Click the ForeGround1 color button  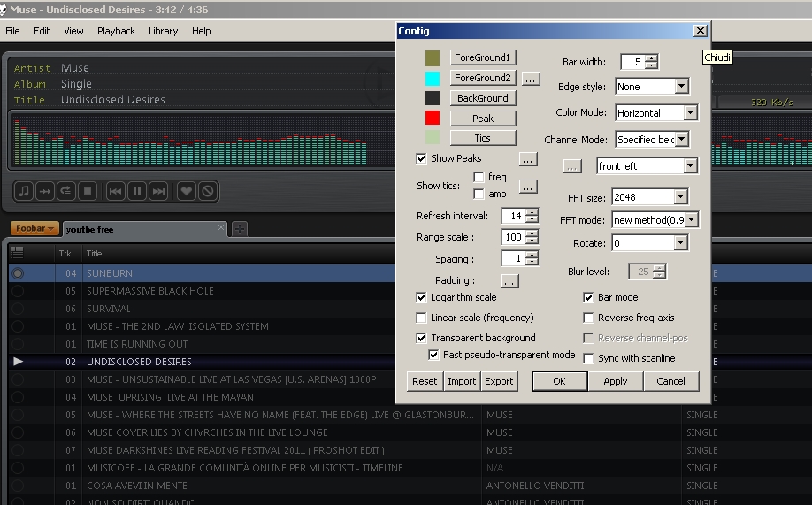pyautogui.click(x=483, y=57)
